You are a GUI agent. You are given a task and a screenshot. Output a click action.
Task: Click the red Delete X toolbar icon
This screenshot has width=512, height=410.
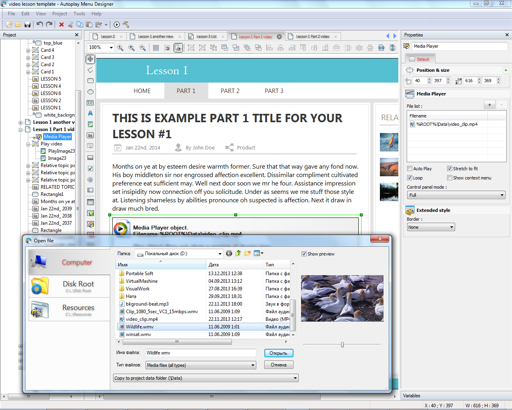click(x=61, y=24)
